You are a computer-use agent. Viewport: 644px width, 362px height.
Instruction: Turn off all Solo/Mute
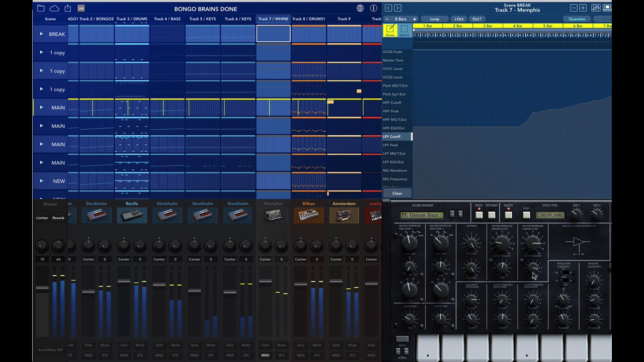pyautogui.click(x=50, y=350)
